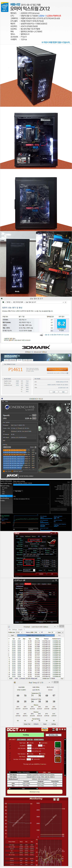Run the CPU test in Cinebench
Image resolution: width=72 pixels, height=868 pixels.
(x=34, y=418)
